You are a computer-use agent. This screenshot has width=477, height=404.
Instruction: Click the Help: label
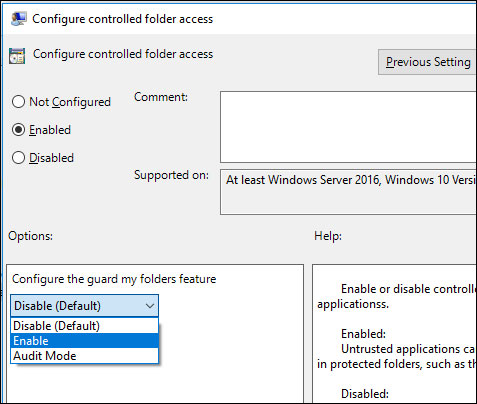[x=328, y=236]
